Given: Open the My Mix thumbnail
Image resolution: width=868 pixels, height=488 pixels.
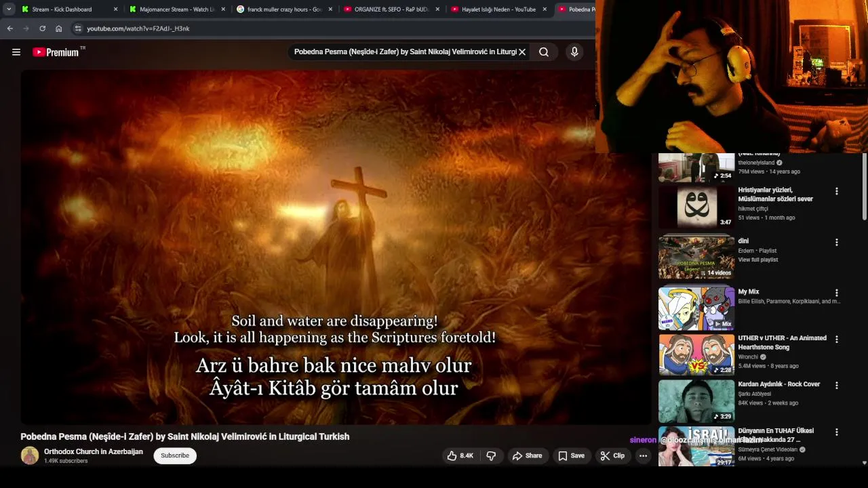Looking at the screenshot, I should tap(696, 308).
